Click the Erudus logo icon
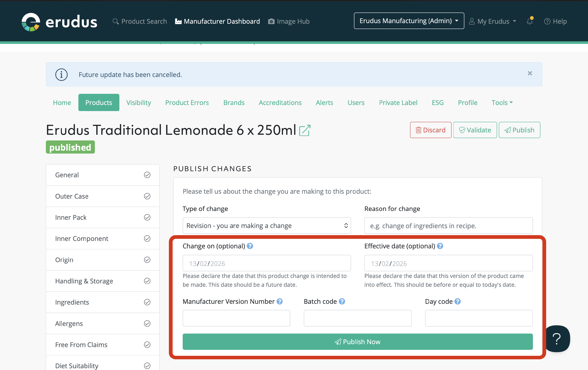The height and width of the screenshot is (370, 588). [31, 22]
